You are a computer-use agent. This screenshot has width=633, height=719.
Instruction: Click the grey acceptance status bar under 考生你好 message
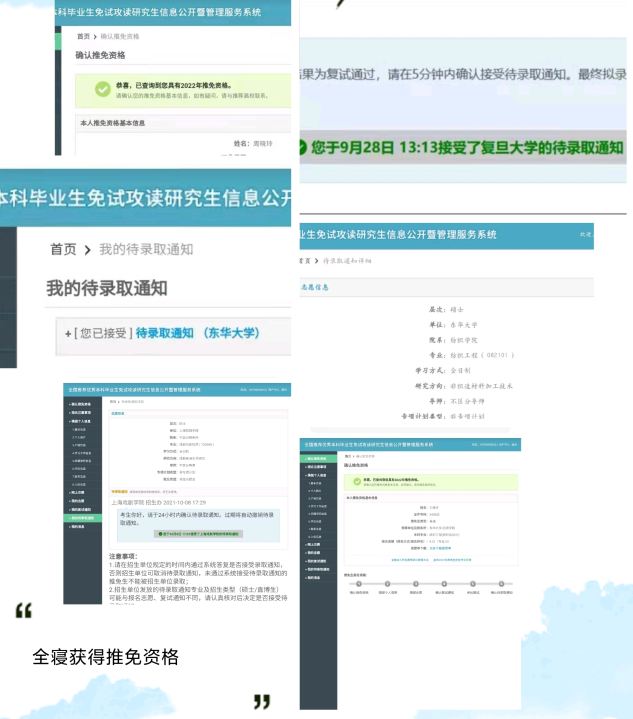click(x=198, y=534)
